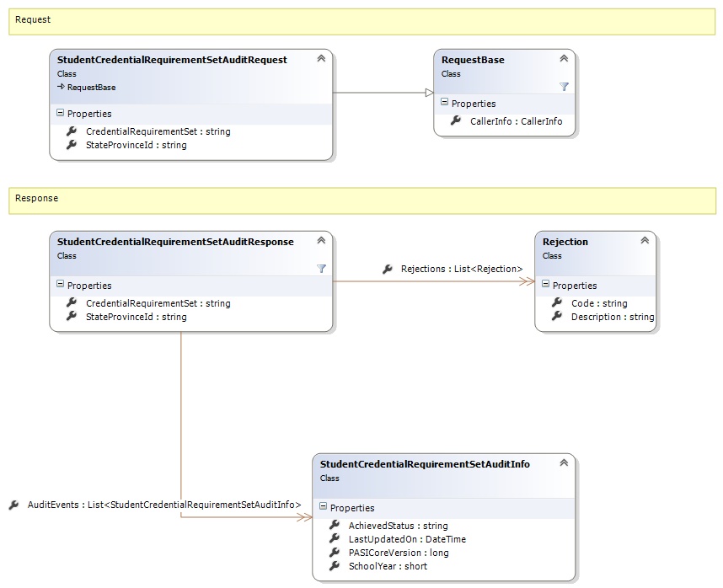Click the wrench icon beside AchievedStatus property
Image resolution: width=723 pixels, height=588 pixels.
click(x=334, y=526)
